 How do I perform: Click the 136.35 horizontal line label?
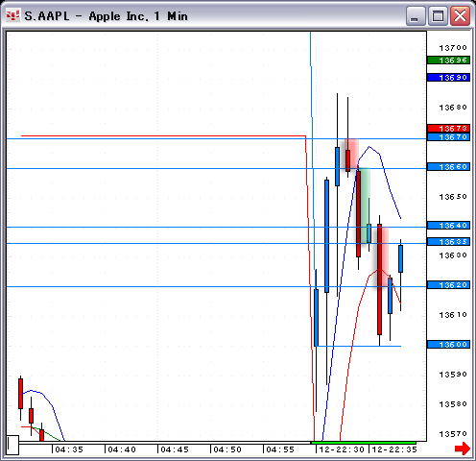click(x=448, y=242)
